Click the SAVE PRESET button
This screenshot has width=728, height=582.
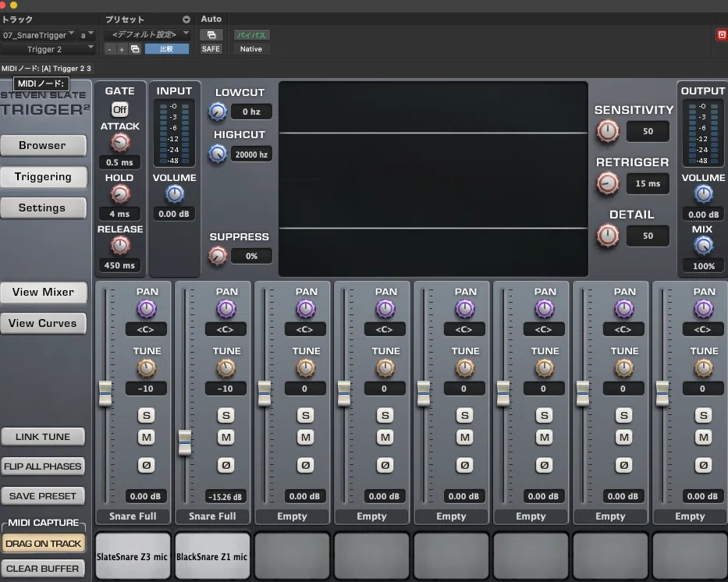coord(43,496)
